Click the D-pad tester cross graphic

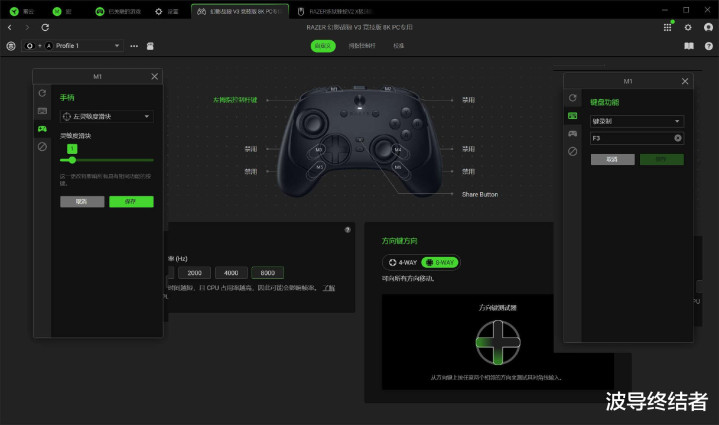[x=498, y=342]
